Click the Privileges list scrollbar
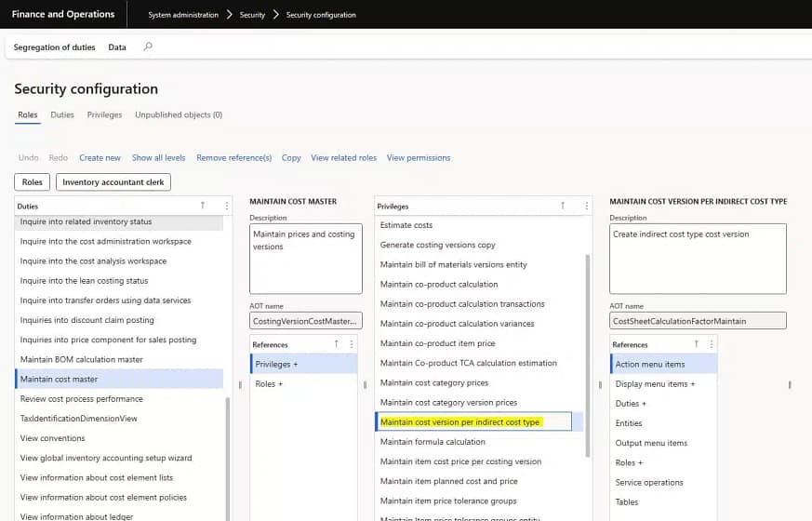Image resolution: width=812 pixels, height=521 pixels. point(588,355)
